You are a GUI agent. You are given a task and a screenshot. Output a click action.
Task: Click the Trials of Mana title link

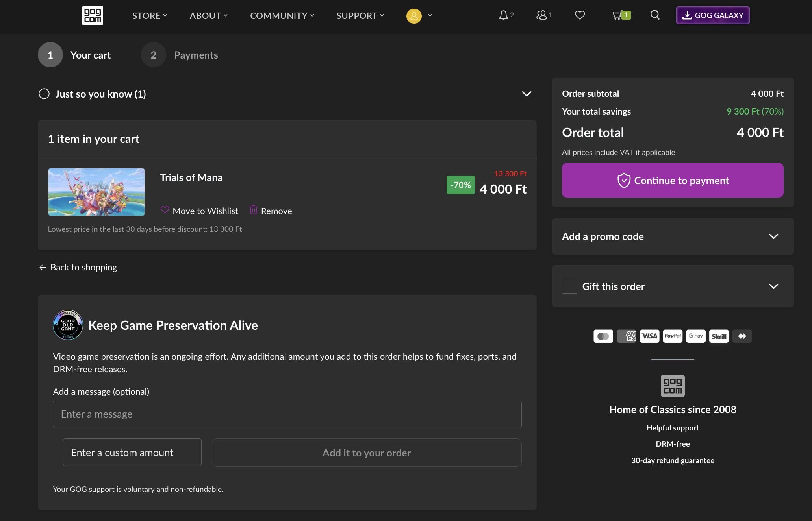191,177
